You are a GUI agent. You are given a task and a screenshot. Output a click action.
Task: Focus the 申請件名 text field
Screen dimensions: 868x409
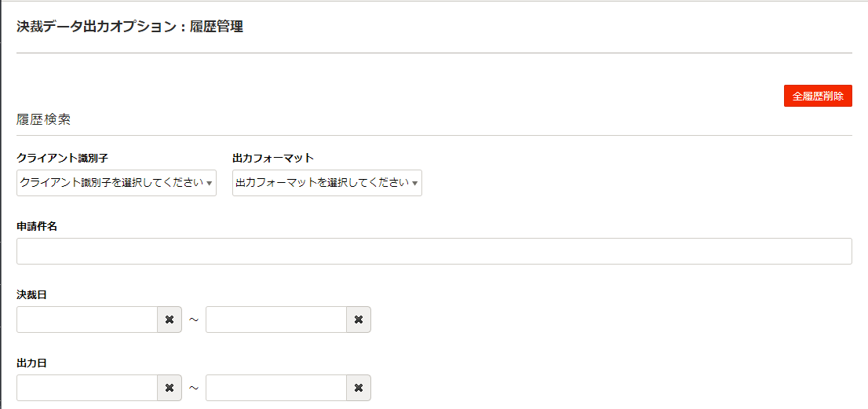(x=434, y=251)
